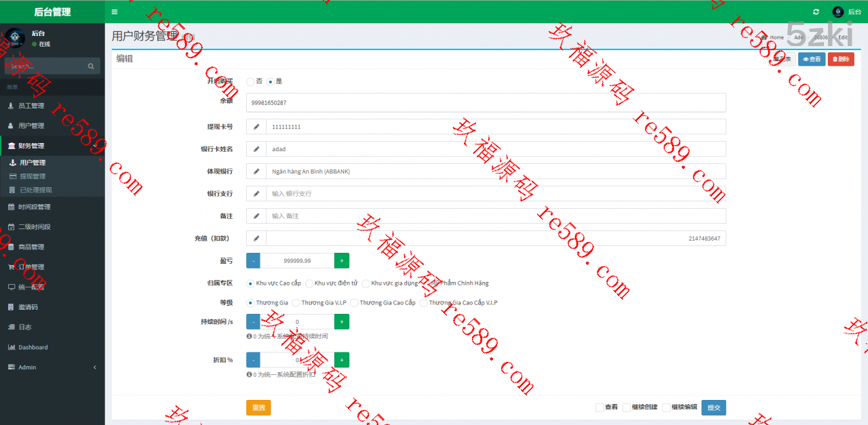Choose Khu vực điện tử radio option

(x=310, y=283)
